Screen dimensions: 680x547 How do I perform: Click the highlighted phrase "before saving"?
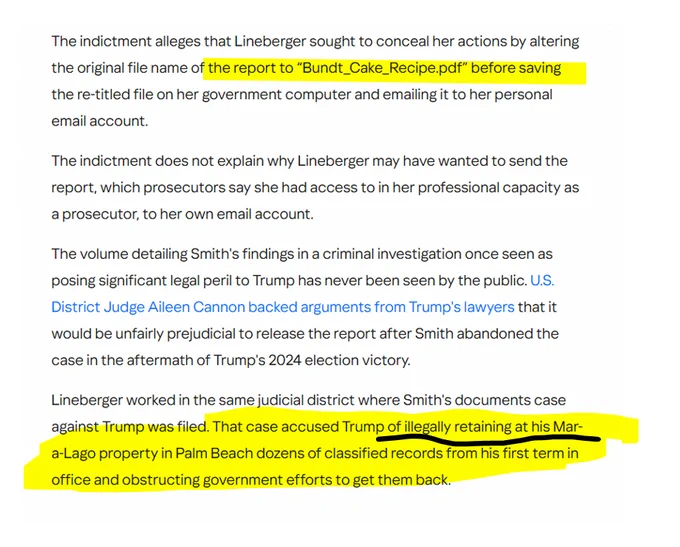[x=516, y=68]
